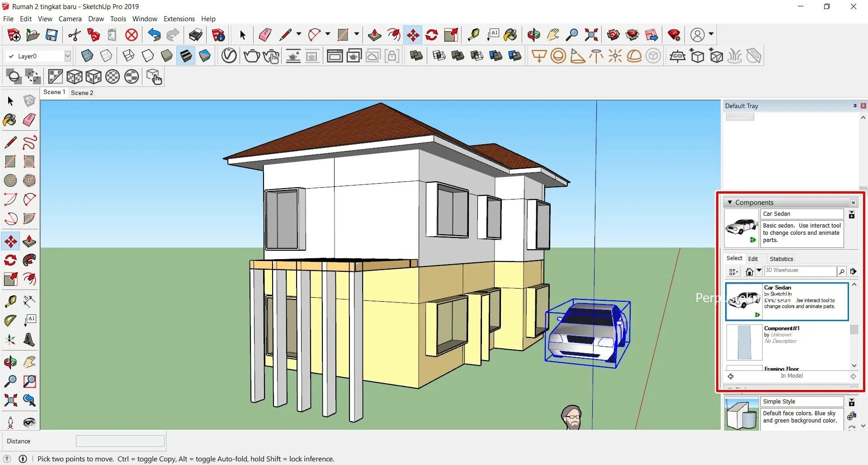Toggle auto-hide pin on Default Tray
Image resolution: width=868 pixels, height=465 pixels.
[x=855, y=106]
